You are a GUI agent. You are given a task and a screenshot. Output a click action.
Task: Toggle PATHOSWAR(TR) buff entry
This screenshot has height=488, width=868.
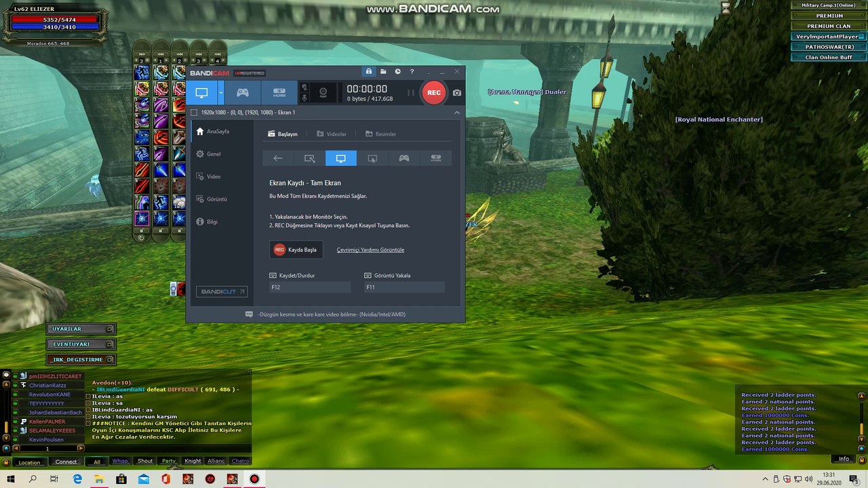point(829,47)
